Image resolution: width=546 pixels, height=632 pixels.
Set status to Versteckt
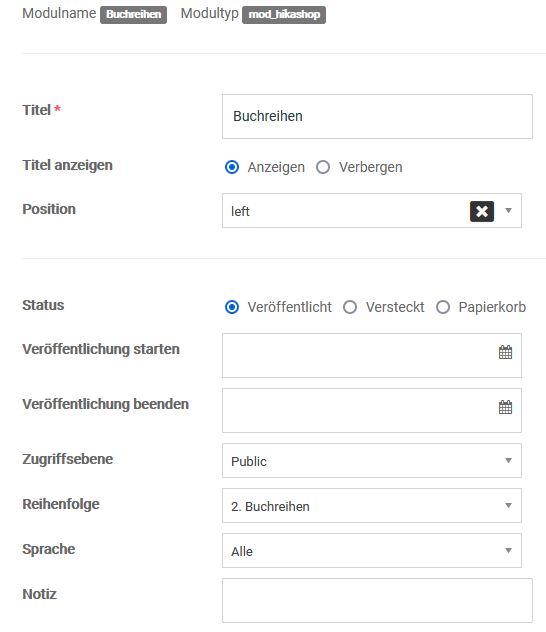[x=350, y=307]
